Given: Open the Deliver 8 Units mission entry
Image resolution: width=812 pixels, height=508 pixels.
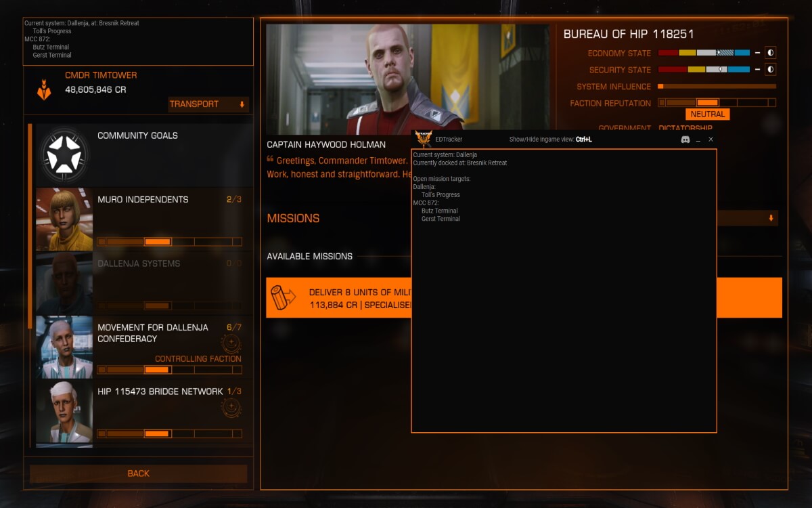Looking at the screenshot, I should (524, 298).
